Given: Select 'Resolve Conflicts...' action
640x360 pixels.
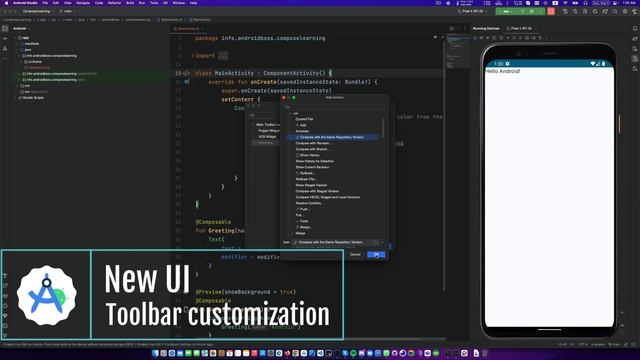Looking at the screenshot, I should (309, 203).
